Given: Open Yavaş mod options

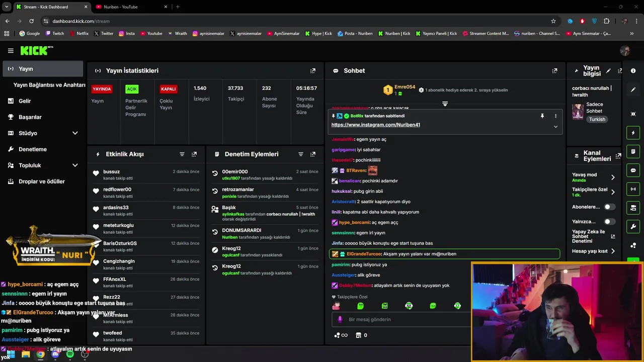Looking at the screenshot, I should click(x=594, y=177).
